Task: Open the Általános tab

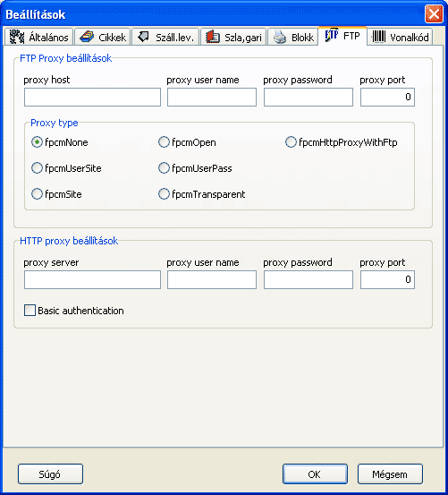Action: coord(38,37)
